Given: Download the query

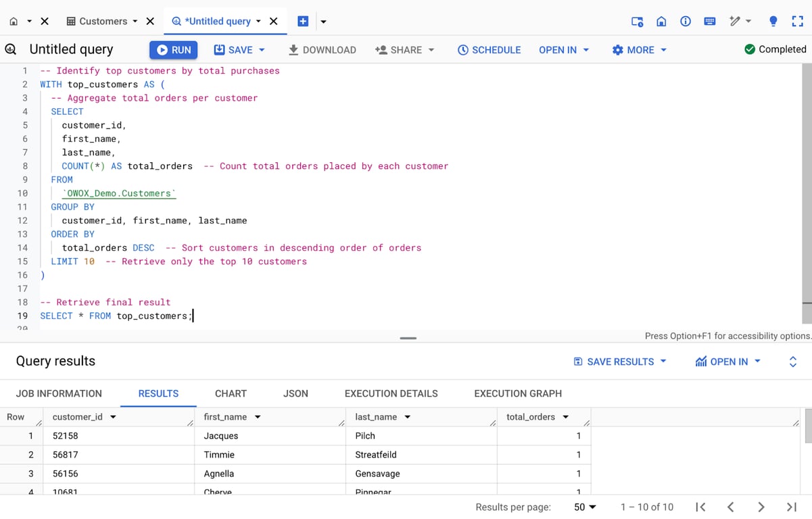Looking at the screenshot, I should coord(322,50).
